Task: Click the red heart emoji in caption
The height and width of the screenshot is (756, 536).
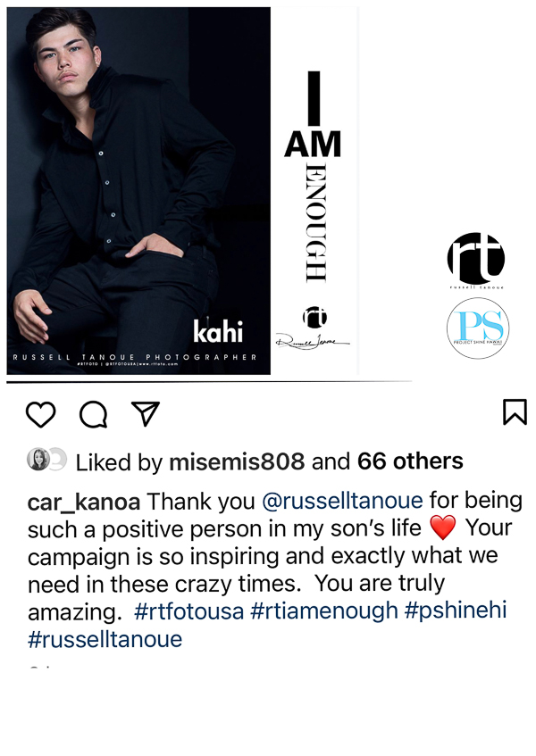Action: pyautogui.click(x=442, y=528)
